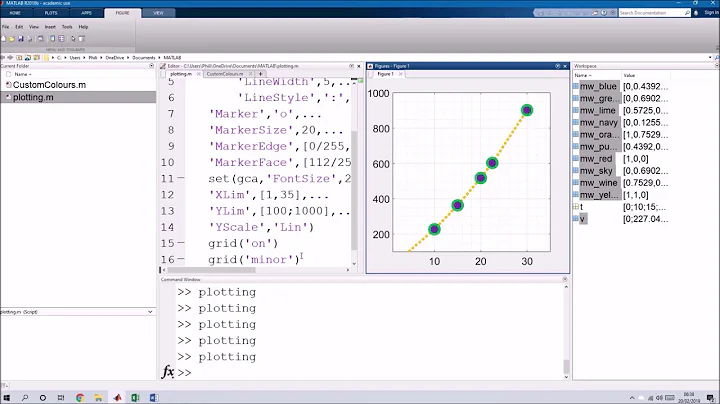The height and width of the screenshot is (404, 720).
Task: Open the Property Inspector icon
Action: point(82,39)
